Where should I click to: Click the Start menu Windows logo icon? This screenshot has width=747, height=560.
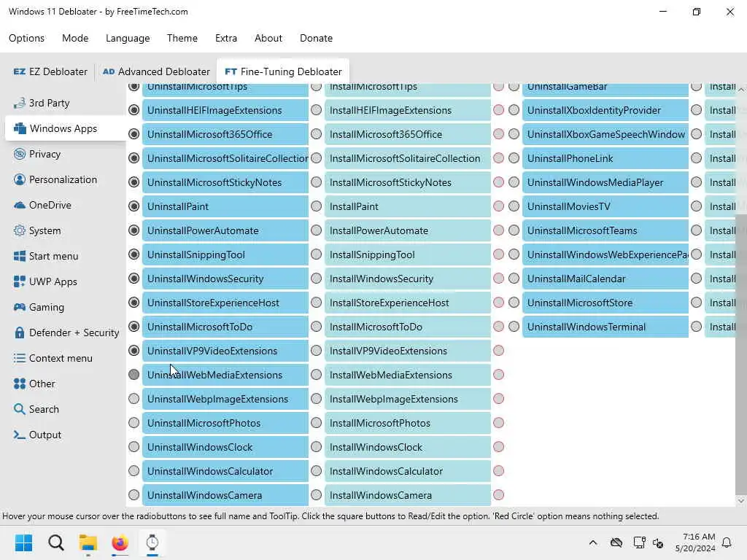point(20,256)
